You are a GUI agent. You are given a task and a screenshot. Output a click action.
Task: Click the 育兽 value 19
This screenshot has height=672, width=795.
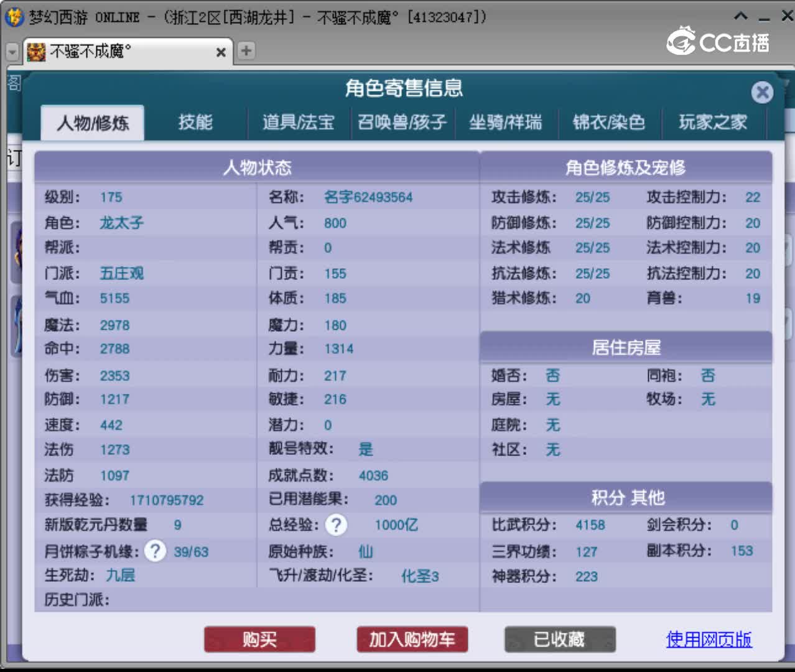point(753,298)
